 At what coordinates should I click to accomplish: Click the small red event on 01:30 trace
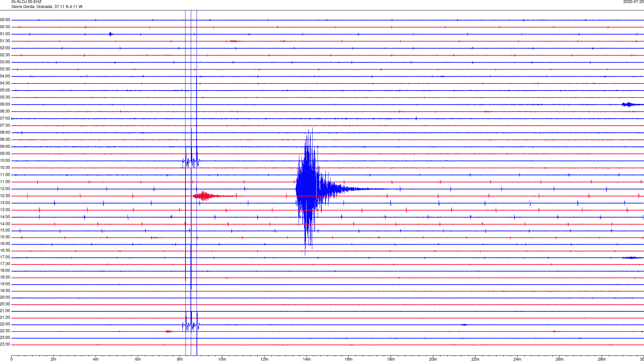coord(236,41)
